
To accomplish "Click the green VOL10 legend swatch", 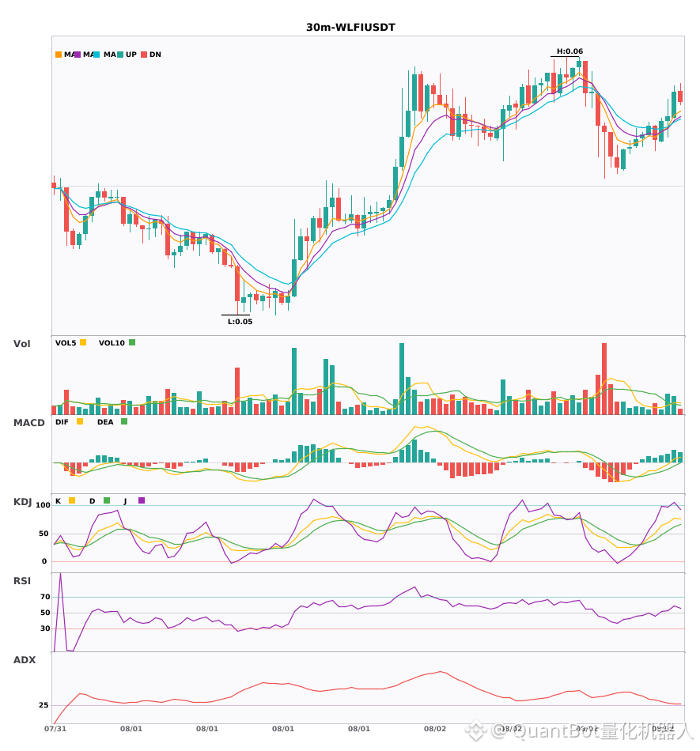I will pyautogui.click(x=132, y=342).
